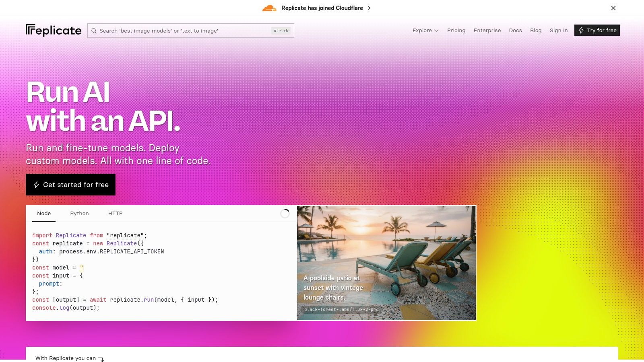This screenshot has width=644, height=362.
Task: Switch to the HTTP code tab
Action: (x=115, y=214)
